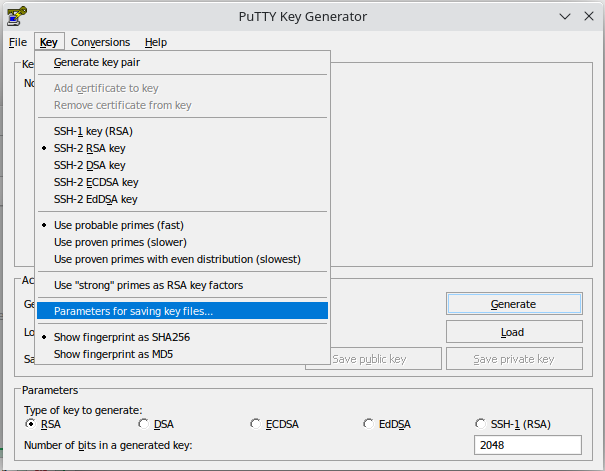Select DSA key type radio button
Viewport: 605px width, 471px height.
coord(144,424)
